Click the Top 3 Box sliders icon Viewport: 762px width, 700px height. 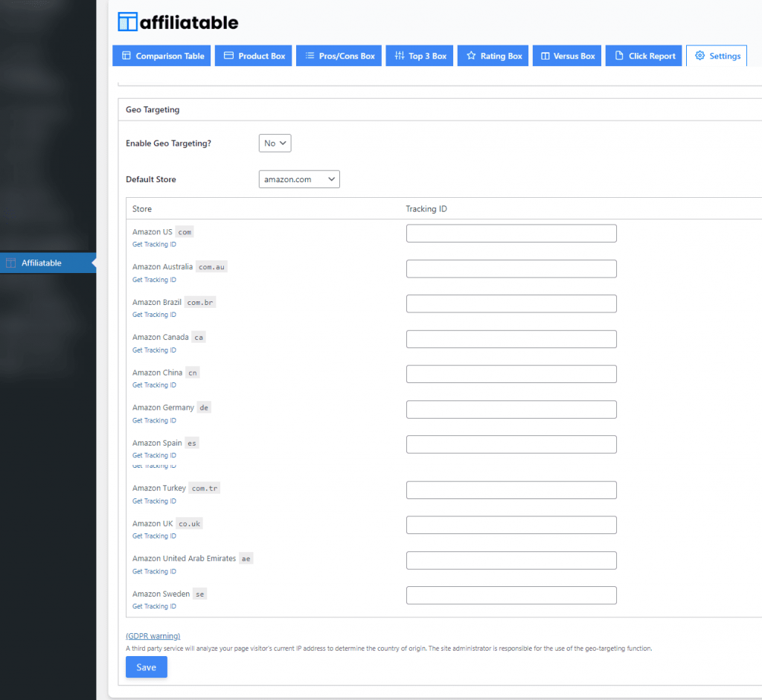[x=400, y=55]
